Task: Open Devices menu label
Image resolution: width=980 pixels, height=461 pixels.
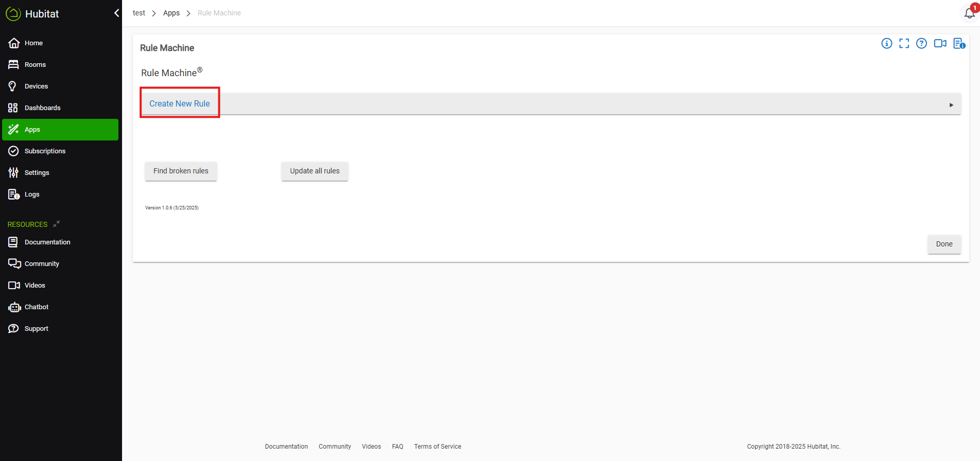Action: click(36, 86)
